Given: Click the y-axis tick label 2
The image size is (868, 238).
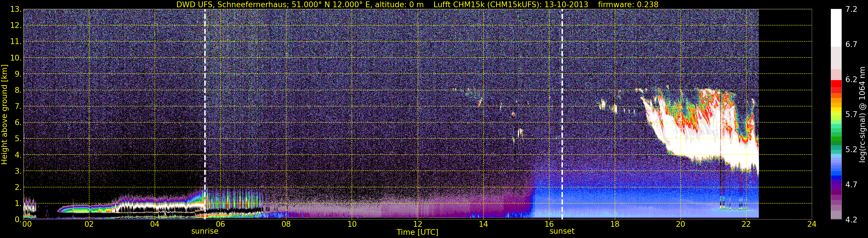Looking at the screenshot, I should pyautogui.click(x=18, y=187).
